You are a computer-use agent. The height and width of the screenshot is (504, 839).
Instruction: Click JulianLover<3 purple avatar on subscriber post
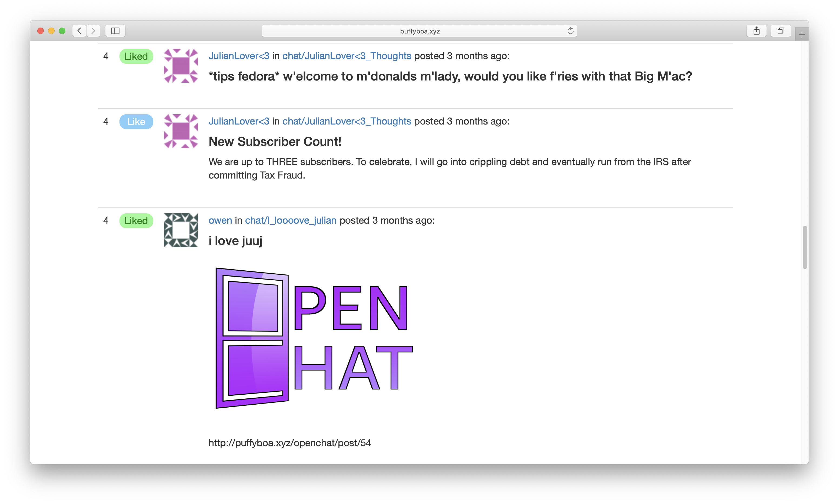181,131
